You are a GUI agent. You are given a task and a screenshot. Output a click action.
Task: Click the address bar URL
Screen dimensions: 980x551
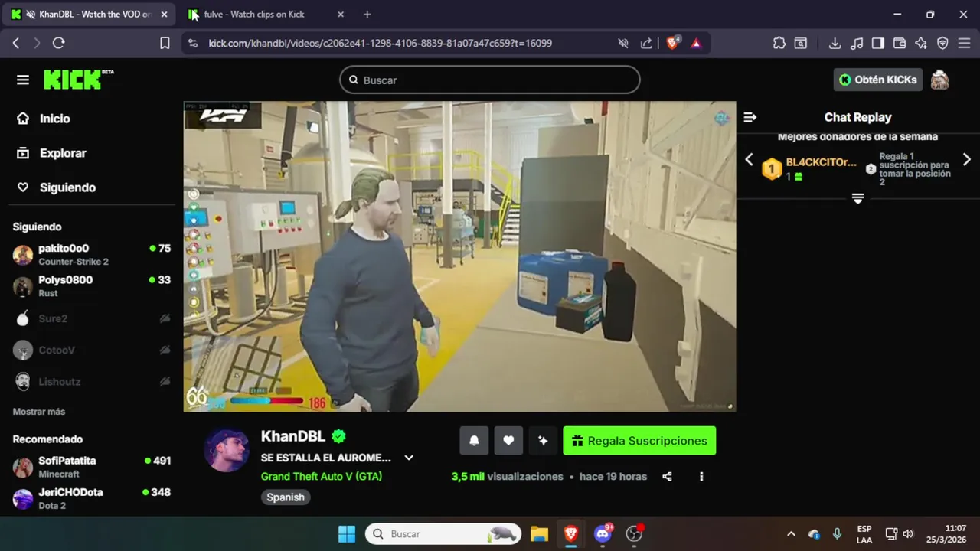pos(380,43)
